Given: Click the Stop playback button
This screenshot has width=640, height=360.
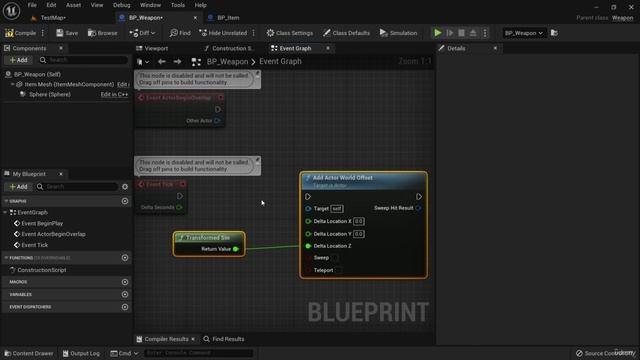Looking at the screenshot, I should coord(461,33).
